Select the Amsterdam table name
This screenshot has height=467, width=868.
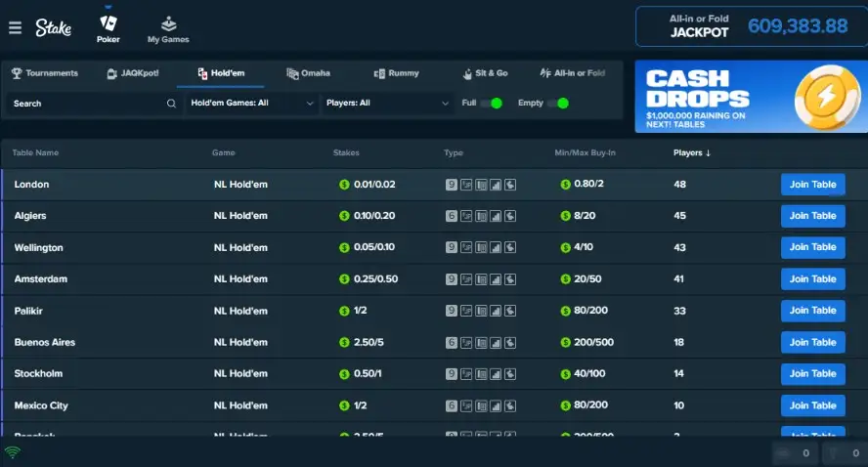tap(41, 278)
